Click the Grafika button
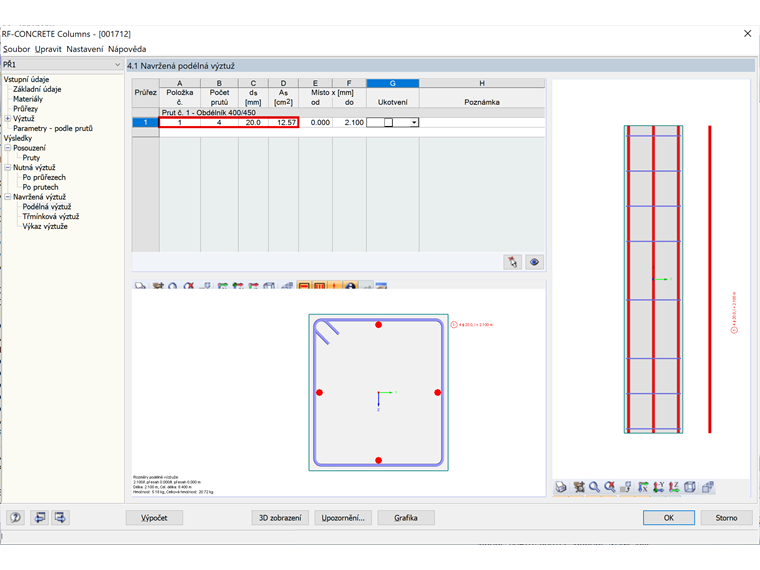The image size is (760, 570). pyautogui.click(x=406, y=518)
